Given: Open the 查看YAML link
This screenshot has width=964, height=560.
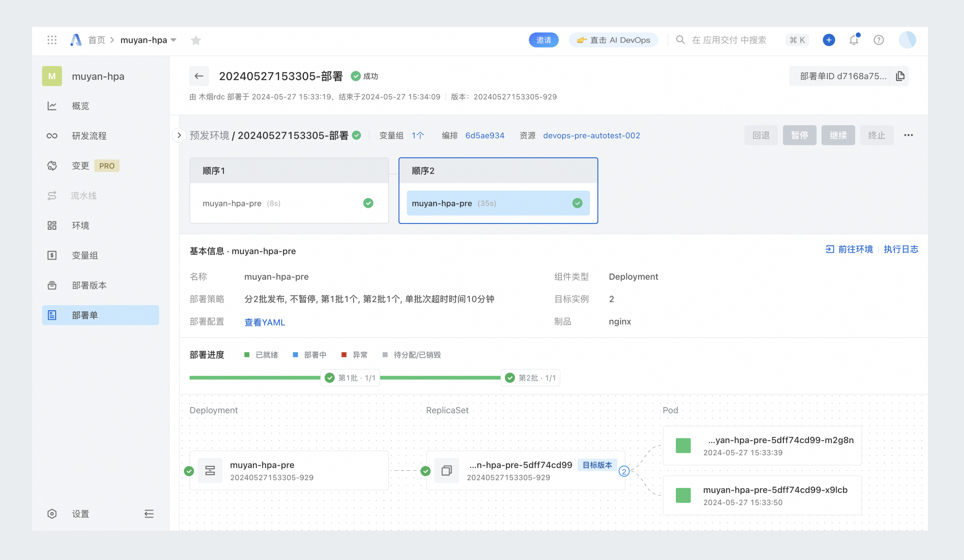Looking at the screenshot, I should point(265,323).
